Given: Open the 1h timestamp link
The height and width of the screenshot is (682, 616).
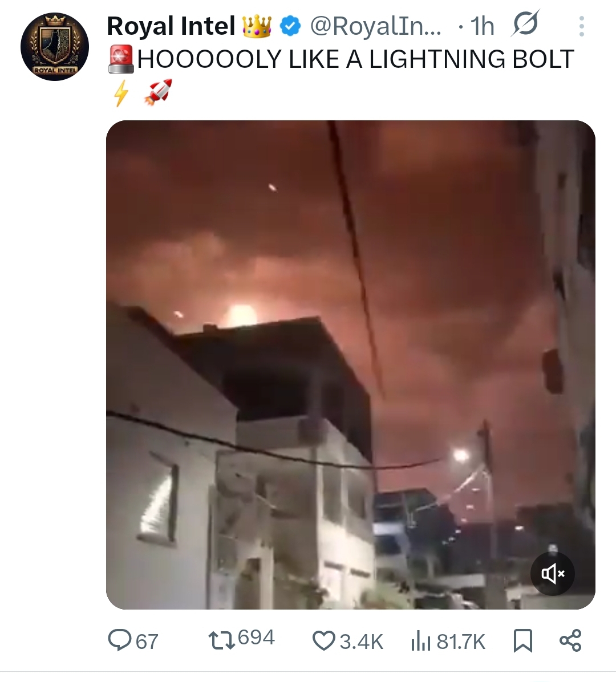Looking at the screenshot, I should tap(482, 27).
